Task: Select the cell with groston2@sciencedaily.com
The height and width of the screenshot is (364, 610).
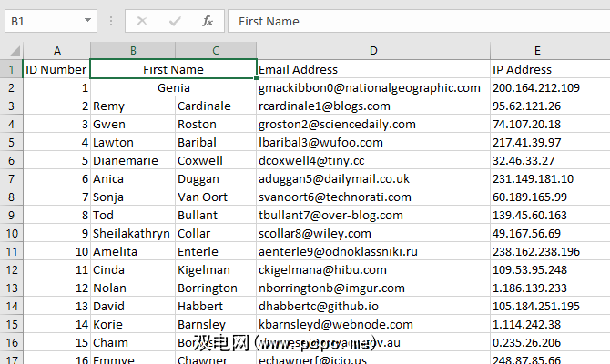Action: coord(373,124)
